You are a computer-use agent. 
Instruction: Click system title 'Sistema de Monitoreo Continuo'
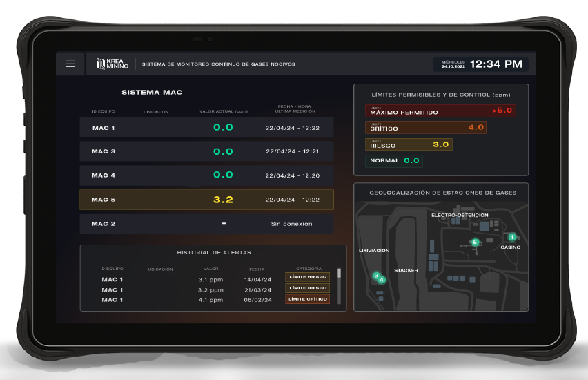(219, 64)
